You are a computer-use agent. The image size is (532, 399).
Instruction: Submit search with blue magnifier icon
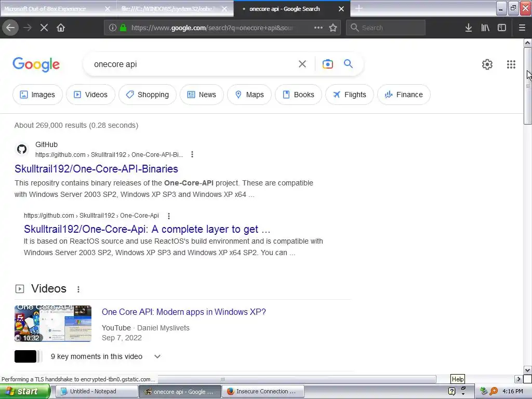(x=348, y=64)
